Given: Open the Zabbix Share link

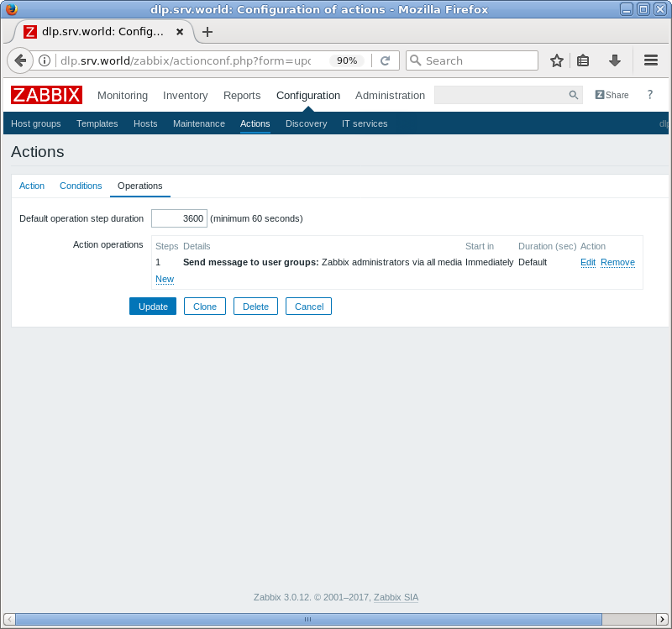Looking at the screenshot, I should point(612,95).
